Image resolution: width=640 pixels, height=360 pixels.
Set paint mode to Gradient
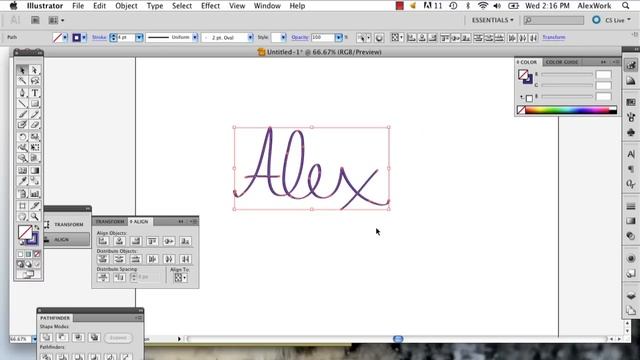(29, 254)
